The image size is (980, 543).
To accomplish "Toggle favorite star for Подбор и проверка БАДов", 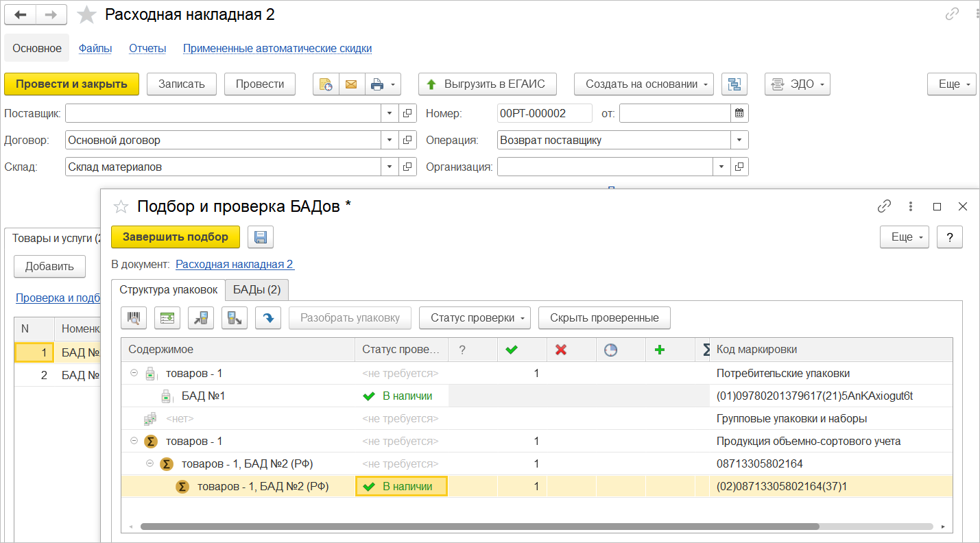I will (x=121, y=206).
